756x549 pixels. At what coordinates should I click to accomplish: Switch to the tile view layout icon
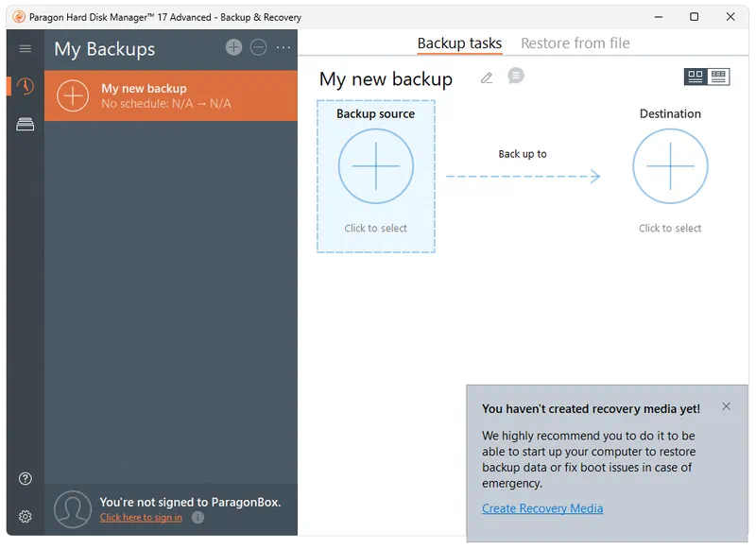696,77
